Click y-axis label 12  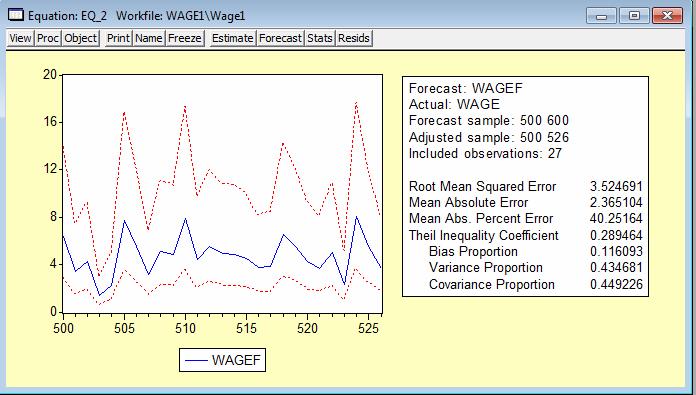(50, 169)
